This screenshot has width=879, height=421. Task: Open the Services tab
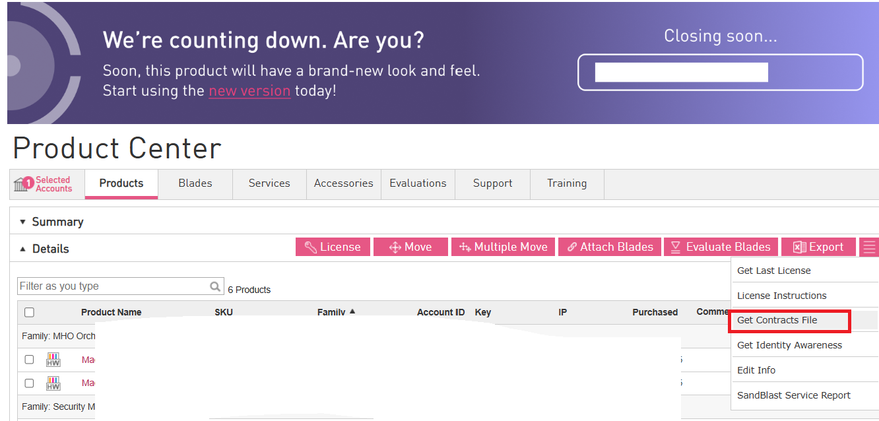(x=269, y=183)
